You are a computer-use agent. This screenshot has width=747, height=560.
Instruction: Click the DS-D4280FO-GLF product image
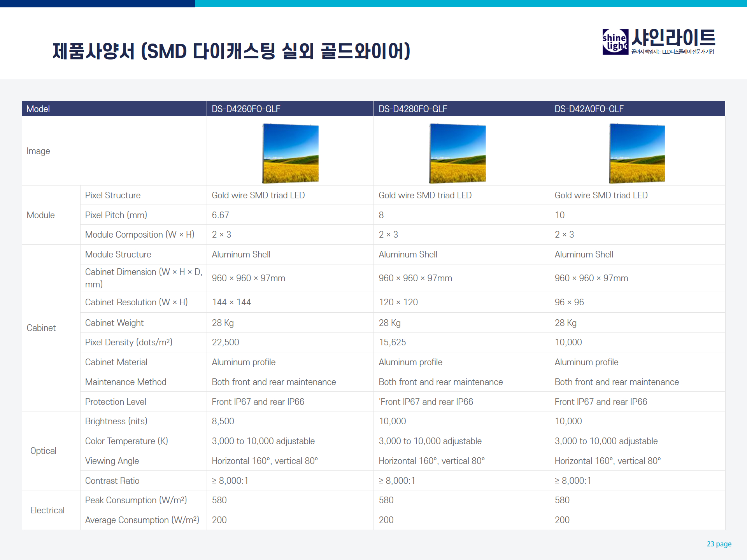[x=457, y=153]
